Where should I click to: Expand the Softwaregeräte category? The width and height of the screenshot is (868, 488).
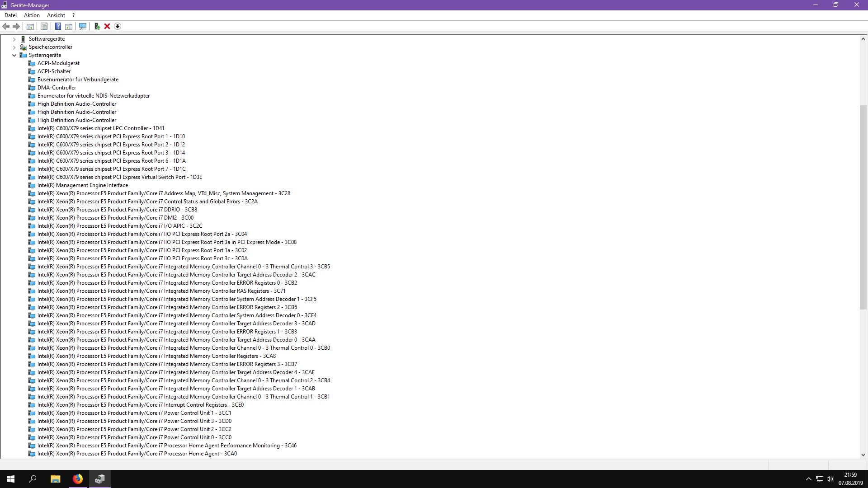(x=14, y=39)
